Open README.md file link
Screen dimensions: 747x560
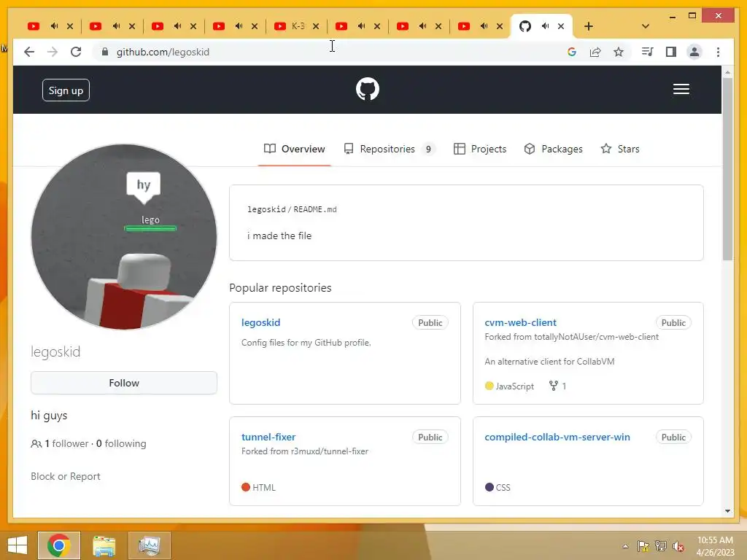315,209
